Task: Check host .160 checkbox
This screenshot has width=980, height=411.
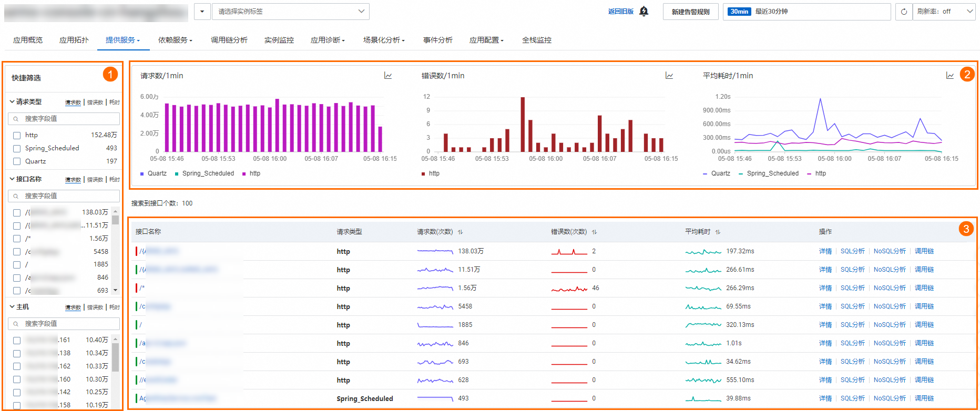Action: pyautogui.click(x=17, y=379)
